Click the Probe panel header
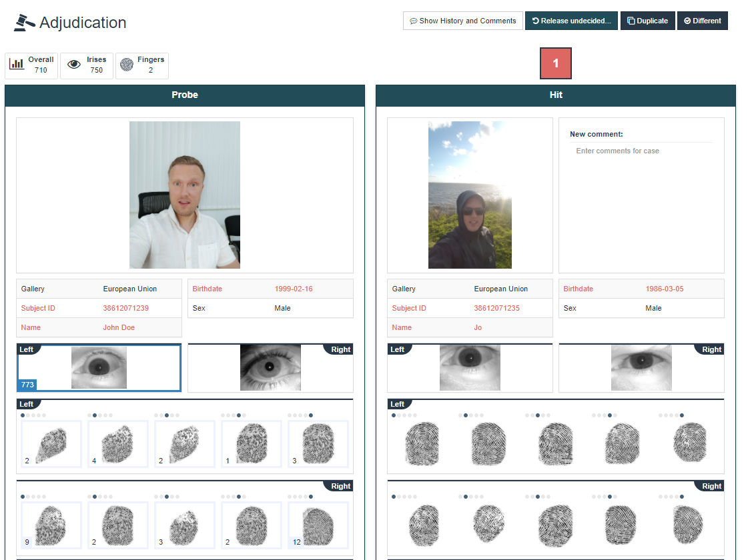Viewport: 748px width, 560px height. point(185,95)
